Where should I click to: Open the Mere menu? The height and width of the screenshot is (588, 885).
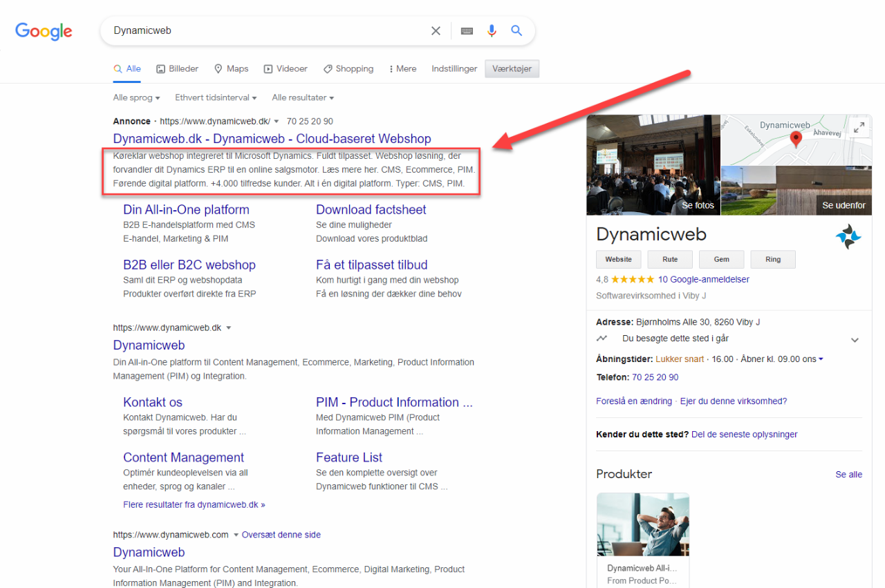(x=402, y=69)
